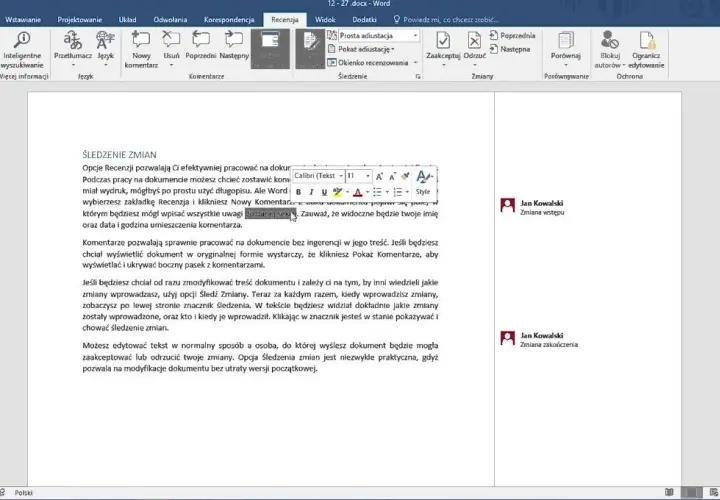Toggle the show comments button

click(270, 49)
